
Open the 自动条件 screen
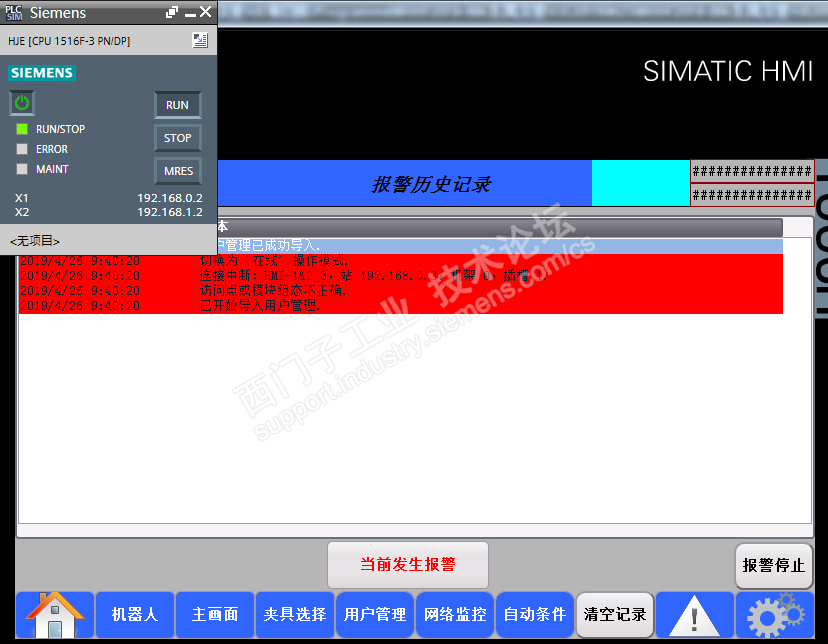[535, 615]
